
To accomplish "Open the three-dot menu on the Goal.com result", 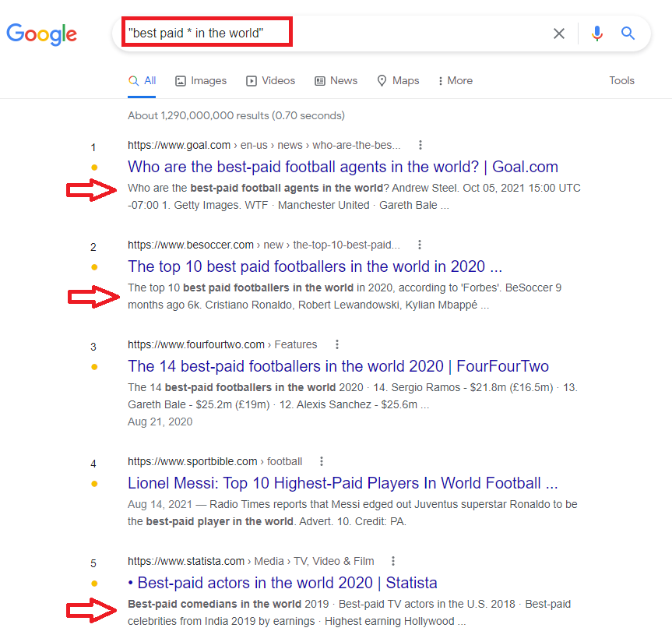I will pyautogui.click(x=420, y=144).
